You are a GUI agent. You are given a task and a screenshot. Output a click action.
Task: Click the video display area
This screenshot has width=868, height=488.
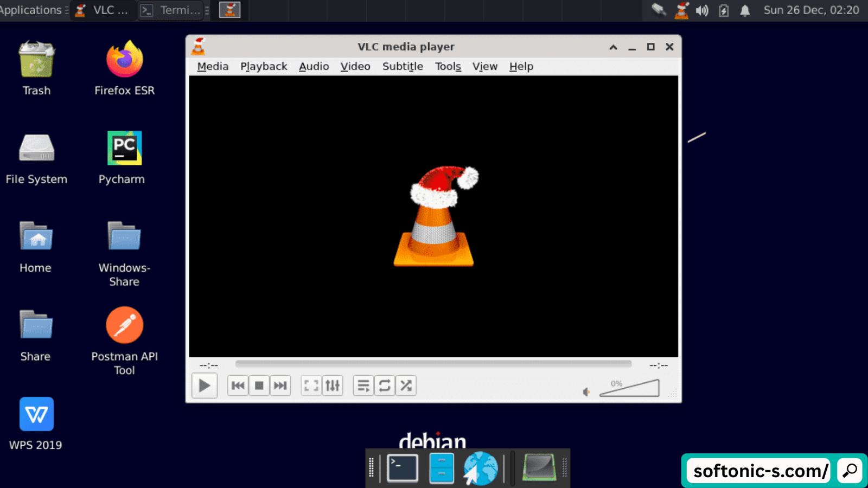click(x=433, y=216)
